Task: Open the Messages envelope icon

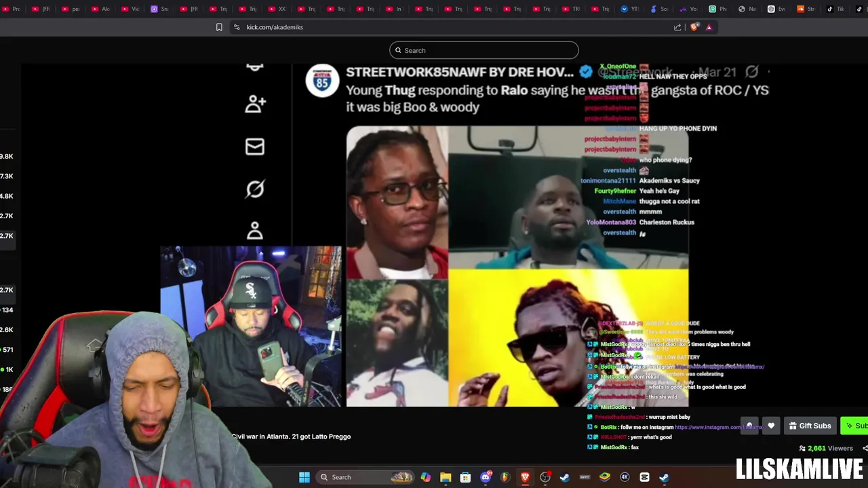Action: point(255,146)
